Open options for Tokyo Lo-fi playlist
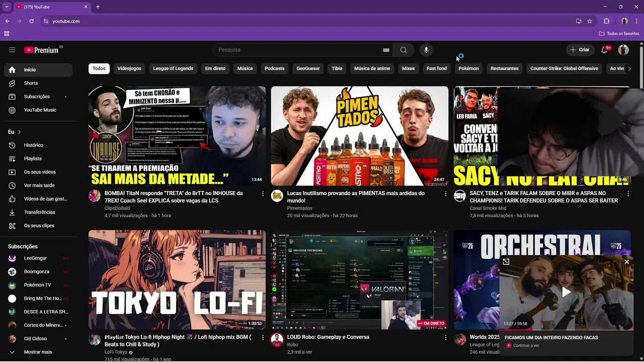Image resolution: width=644 pixels, height=362 pixels. 263,337
